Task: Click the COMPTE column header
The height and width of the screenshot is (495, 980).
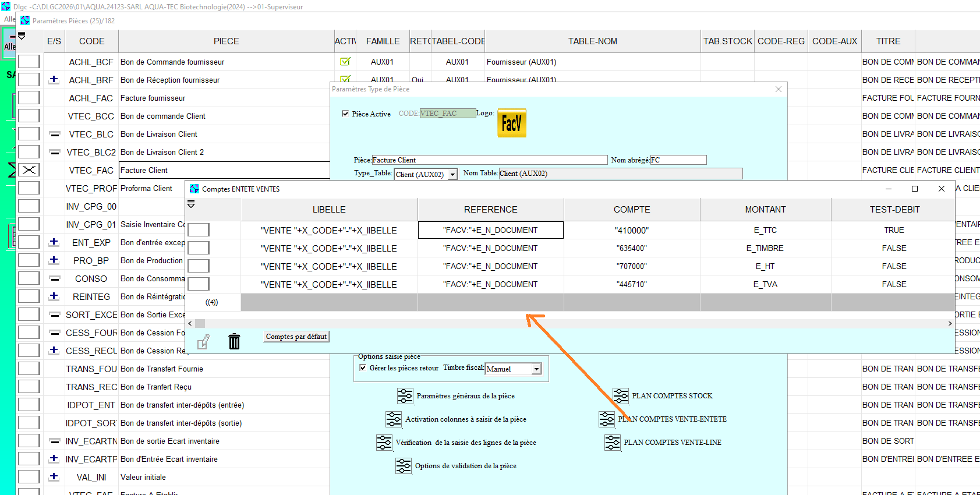Action: coord(631,210)
